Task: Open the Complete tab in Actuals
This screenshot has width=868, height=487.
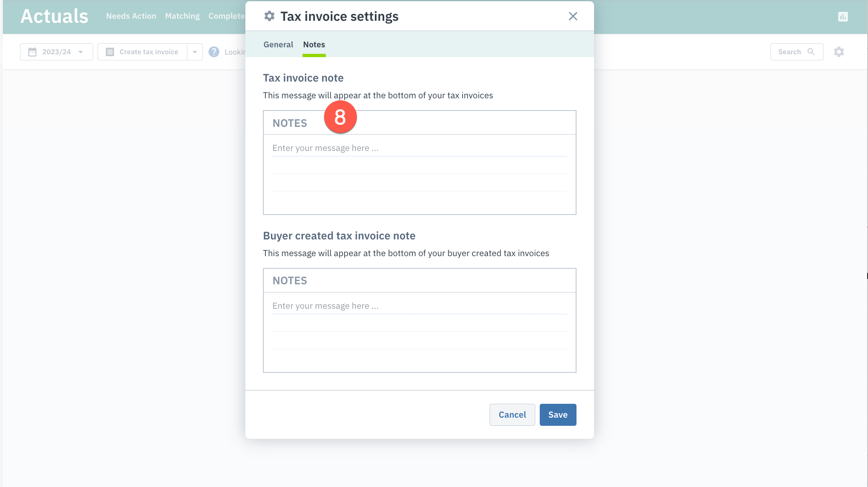Action: pos(227,16)
